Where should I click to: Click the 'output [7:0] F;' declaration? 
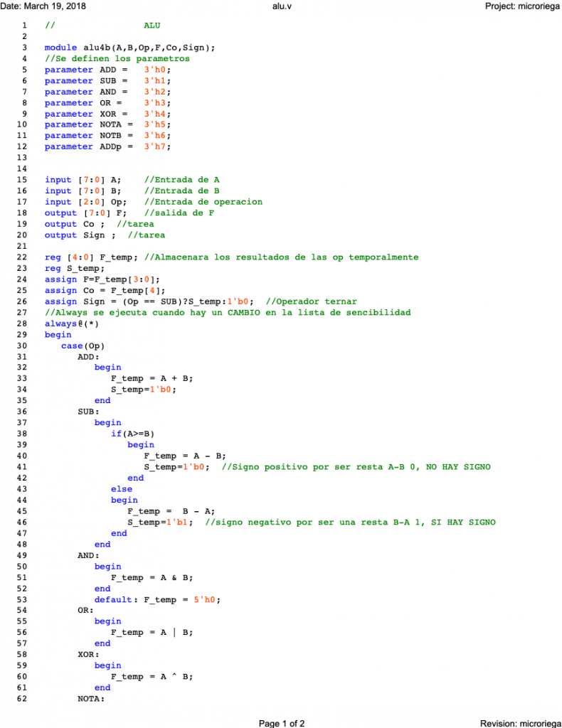tap(85, 213)
